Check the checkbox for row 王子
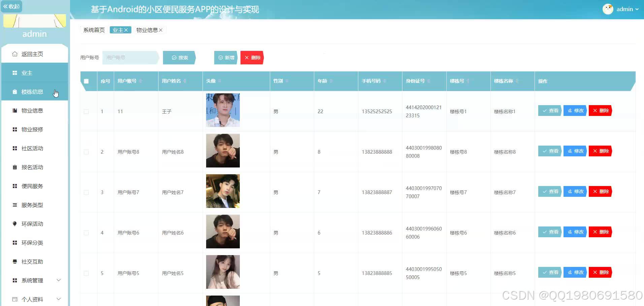The image size is (644, 306). coord(86,112)
